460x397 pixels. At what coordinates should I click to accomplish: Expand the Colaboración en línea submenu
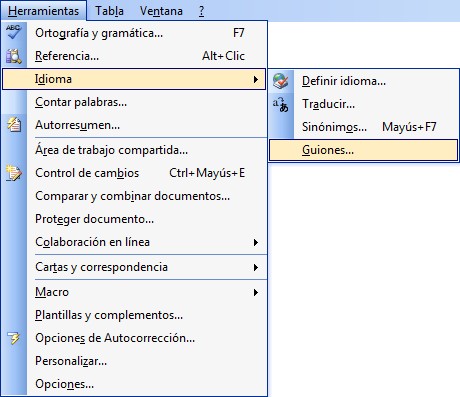[x=135, y=242]
